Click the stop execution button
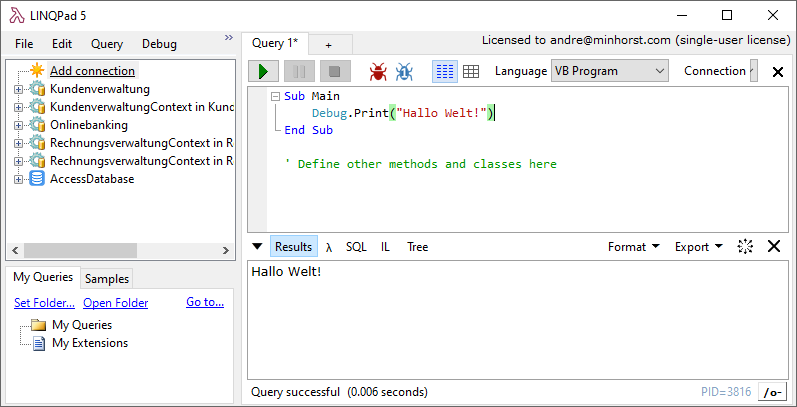797x407 pixels. 335,71
